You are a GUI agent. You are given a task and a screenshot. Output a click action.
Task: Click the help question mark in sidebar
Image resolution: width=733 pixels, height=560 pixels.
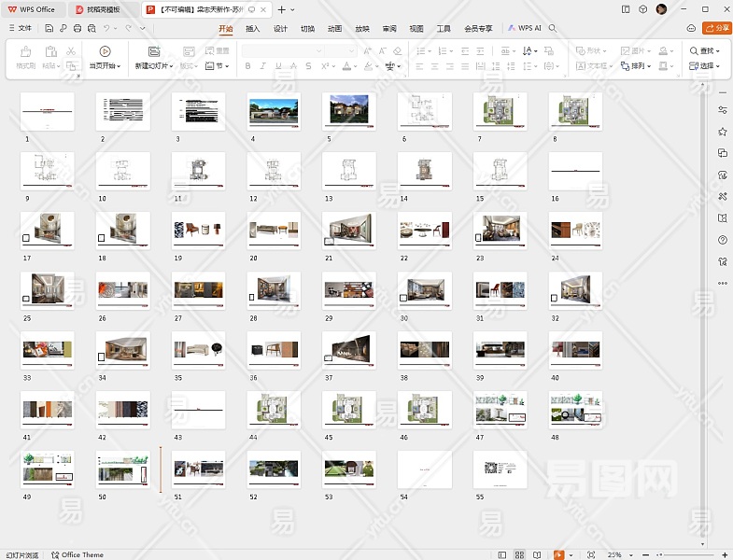722,240
